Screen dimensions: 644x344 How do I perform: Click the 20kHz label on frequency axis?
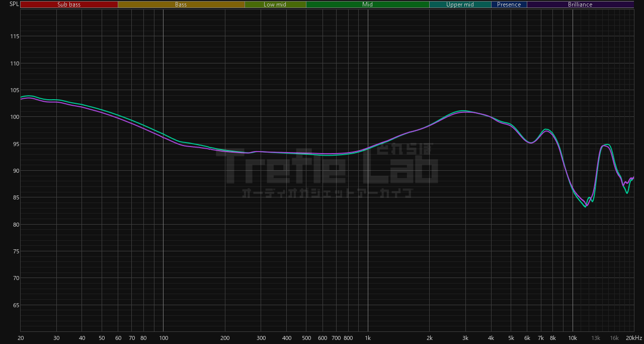coord(634,337)
